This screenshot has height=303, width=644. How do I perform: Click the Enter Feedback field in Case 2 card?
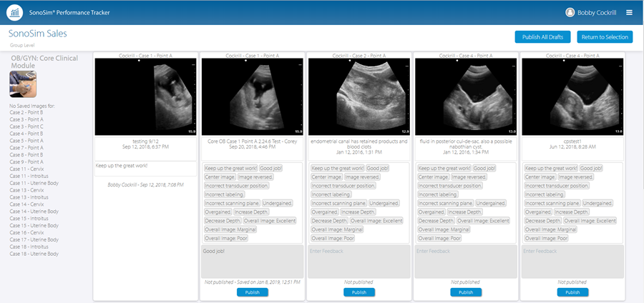click(x=359, y=262)
